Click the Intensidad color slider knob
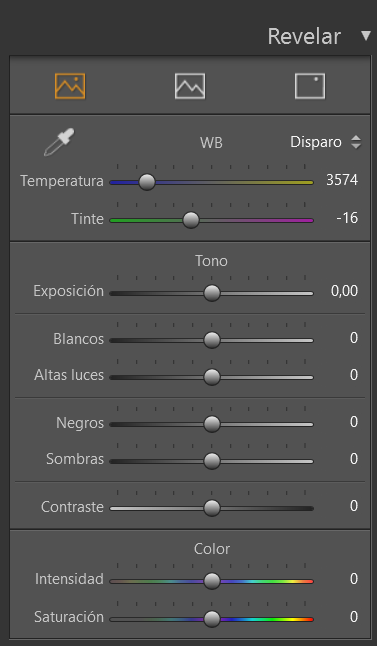377x646 pixels. 212,581
